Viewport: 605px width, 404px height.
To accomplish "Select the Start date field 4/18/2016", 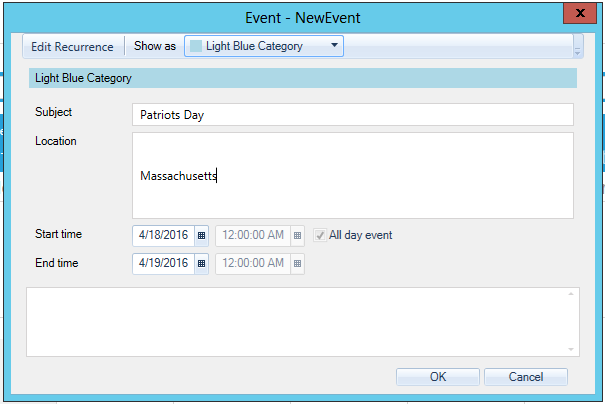I will [x=164, y=235].
